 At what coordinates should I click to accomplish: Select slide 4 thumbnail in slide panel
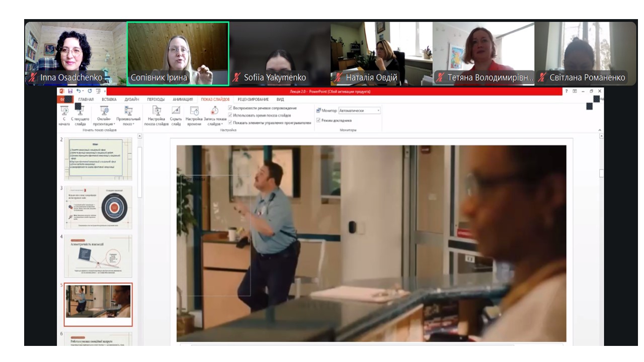(x=98, y=255)
